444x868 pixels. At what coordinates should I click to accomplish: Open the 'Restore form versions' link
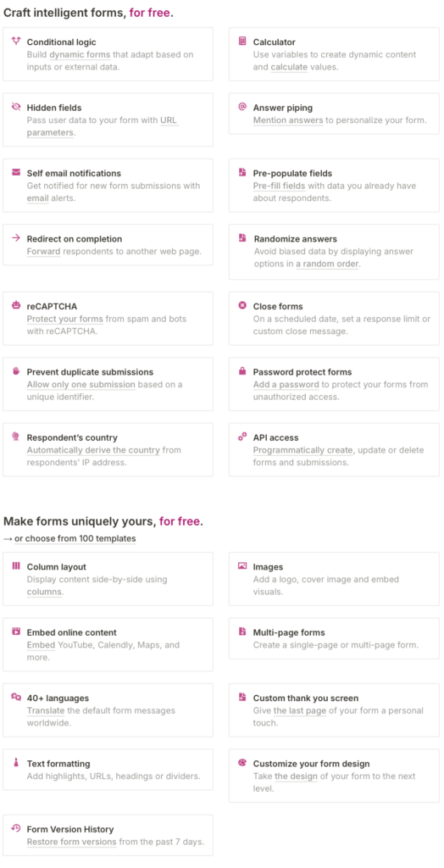point(71,842)
